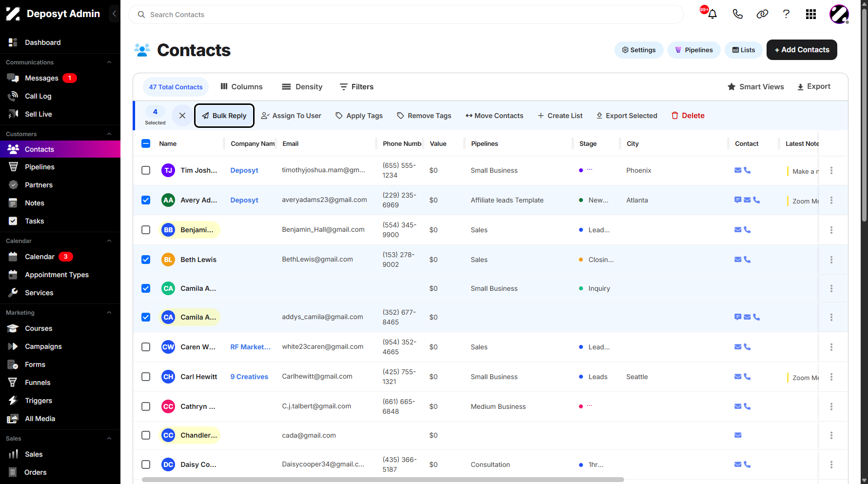Uncheck the Avery Adams row checkbox

(x=146, y=200)
